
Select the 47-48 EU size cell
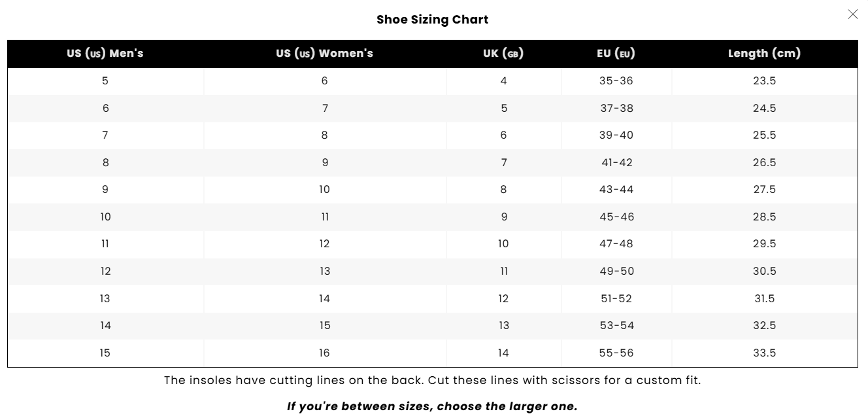click(x=616, y=244)
